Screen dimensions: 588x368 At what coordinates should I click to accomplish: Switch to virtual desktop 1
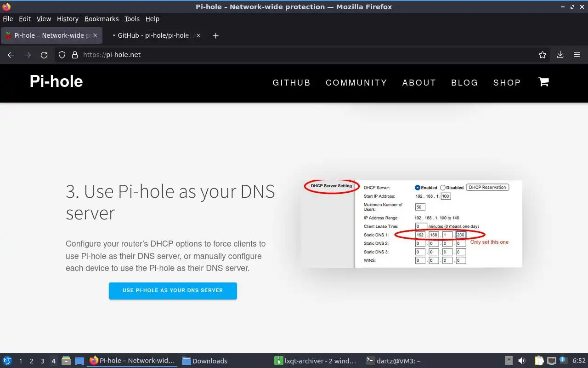point(20,361)
